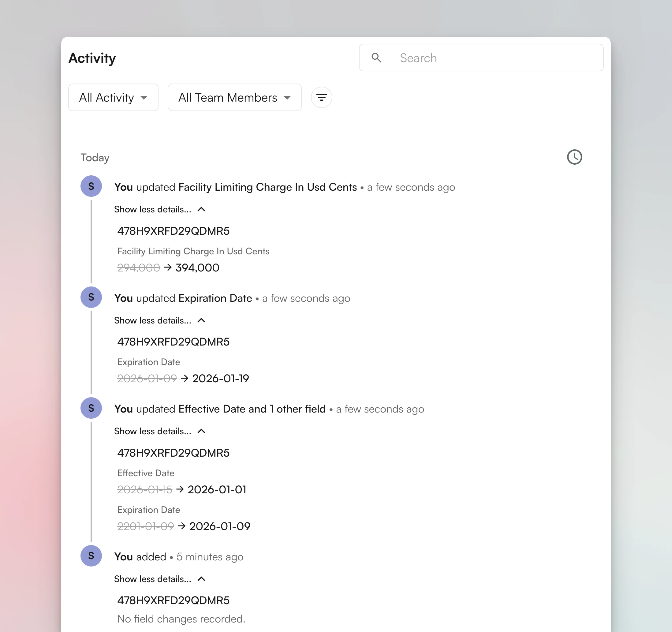Click record ID 478H9XRFD29QDMR5 under Expiration Date update

tap(173, 342)
